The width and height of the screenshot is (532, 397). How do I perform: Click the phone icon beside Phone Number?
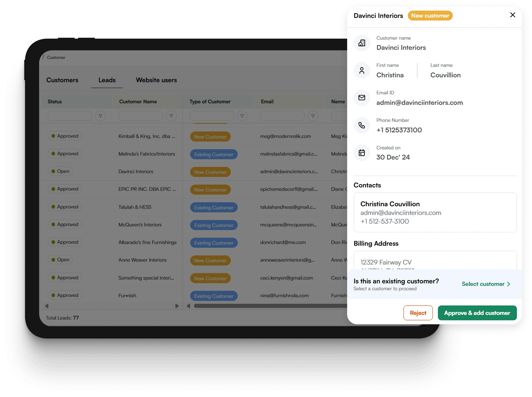pos(362,125)
